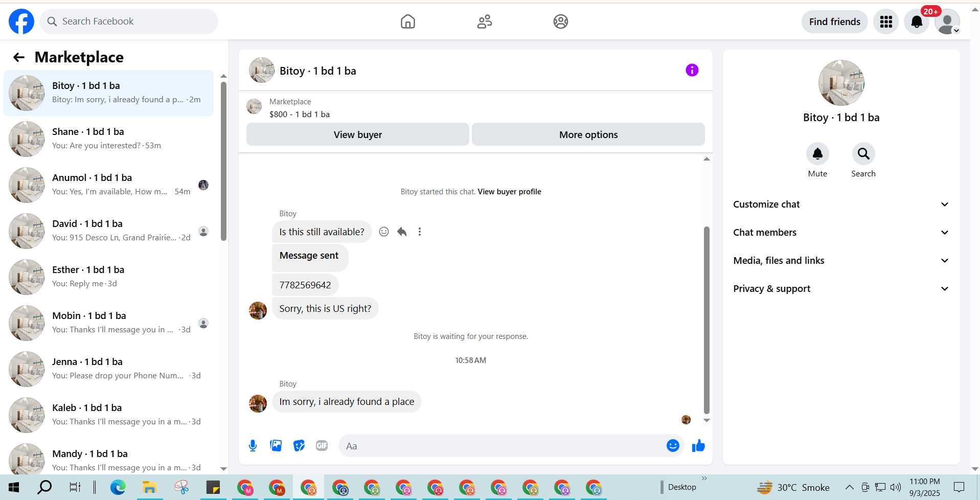Click the back arrow beside Marketplace
Screen dimensions: 980x500
pyautogui.click(x=19, y=57)
